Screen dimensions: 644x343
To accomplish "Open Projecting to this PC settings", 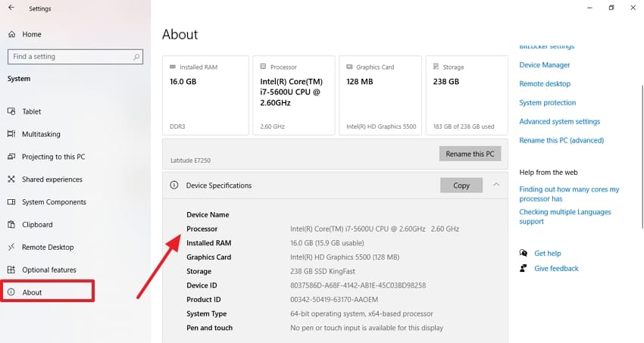I will 53,156.
